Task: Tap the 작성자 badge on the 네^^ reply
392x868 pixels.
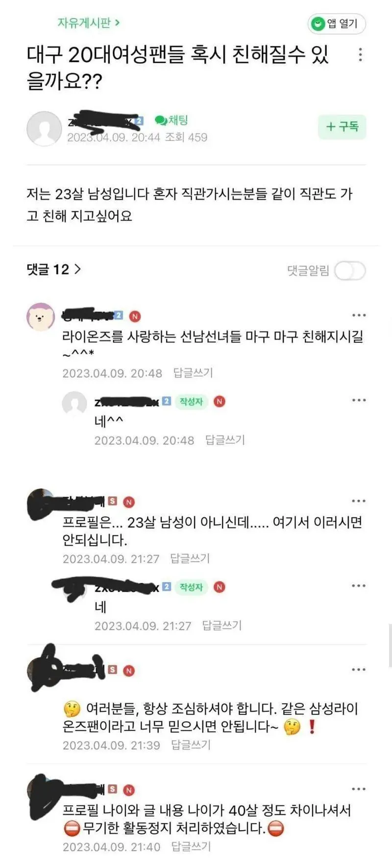Action: (x=191, y=402)
